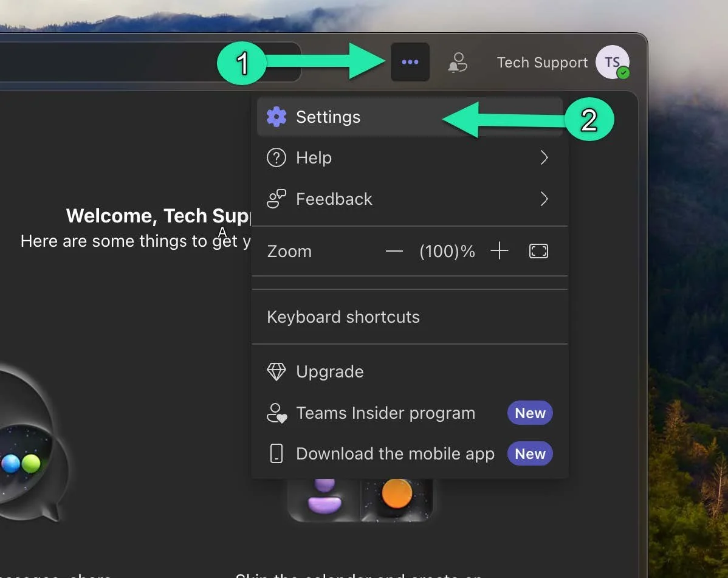
Task: Click the Zoom label in the menu
Action: [x=289, y=251]
